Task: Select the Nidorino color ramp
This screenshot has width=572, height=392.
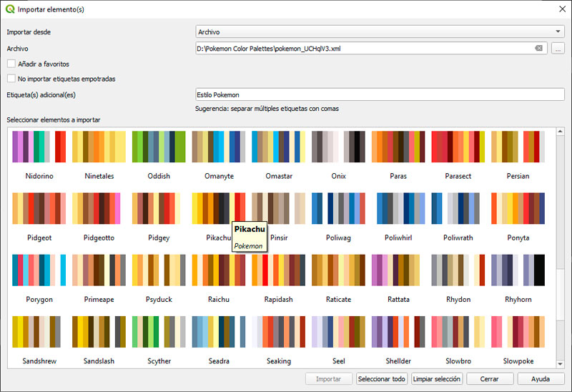Action: [39, 147]
